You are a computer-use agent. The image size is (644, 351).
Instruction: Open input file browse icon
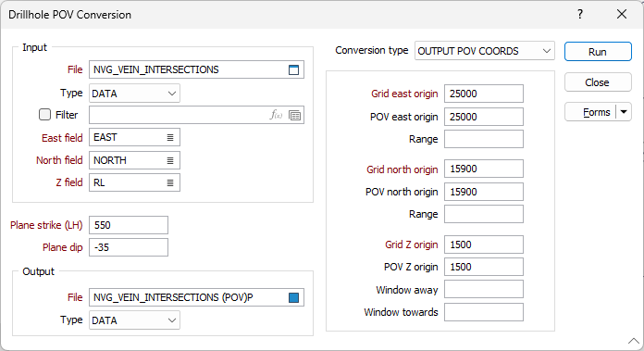tap(293, 69)
